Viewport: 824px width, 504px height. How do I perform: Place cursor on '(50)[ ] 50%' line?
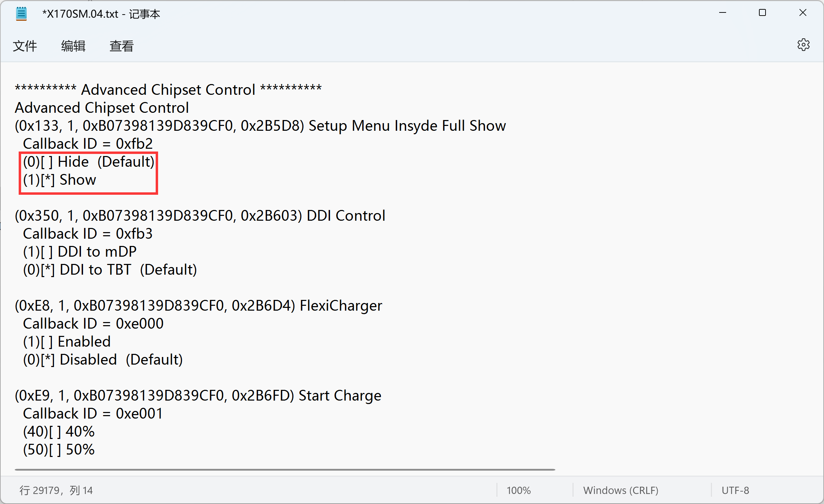[x=59, y=450]
